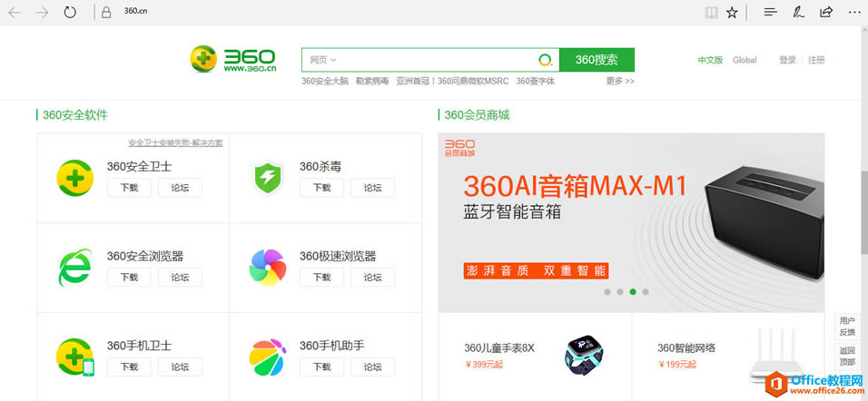The image size is (868, 401).
Task: Click the 360搜索 button
Action: [597, 60]
